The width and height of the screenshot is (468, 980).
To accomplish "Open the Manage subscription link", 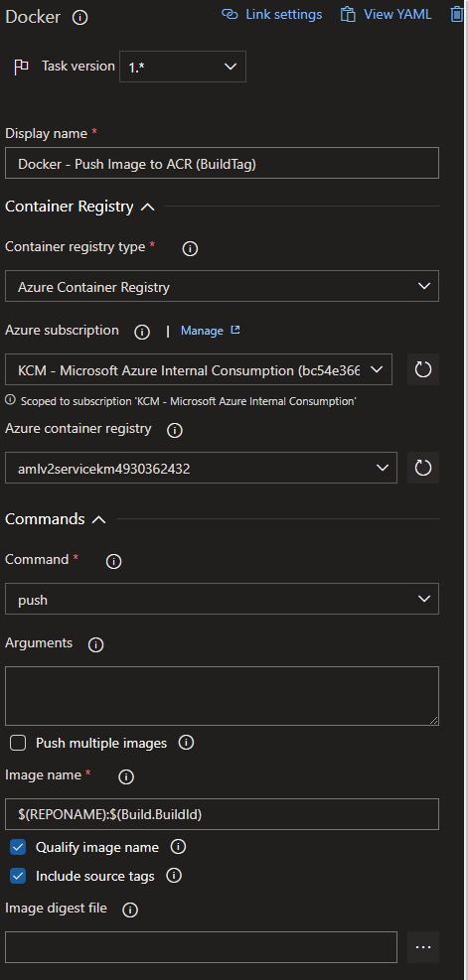I will pos(211,331).
